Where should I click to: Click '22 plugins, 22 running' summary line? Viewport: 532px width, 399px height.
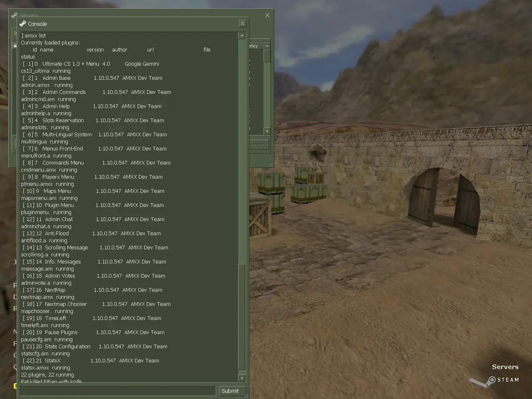tap(47, 375)
